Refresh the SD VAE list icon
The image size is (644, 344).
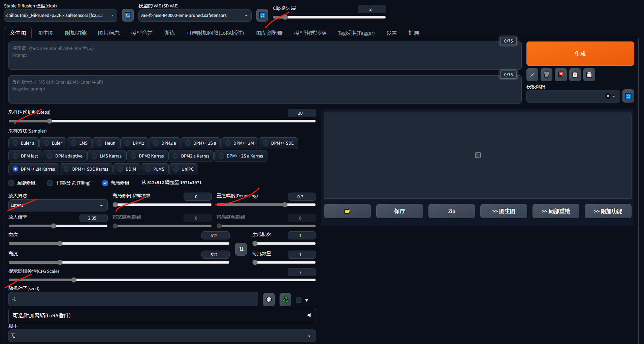click(x=262, y=16)
